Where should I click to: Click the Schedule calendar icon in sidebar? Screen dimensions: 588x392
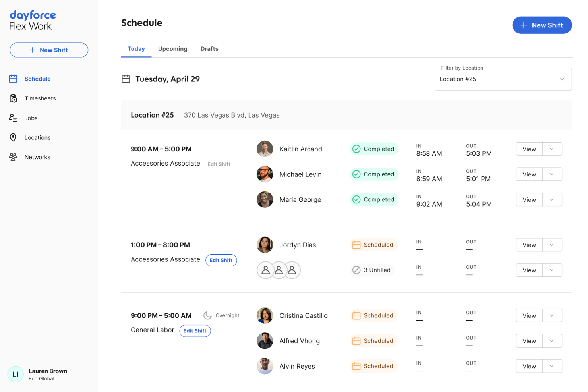(x=13, y=79)
